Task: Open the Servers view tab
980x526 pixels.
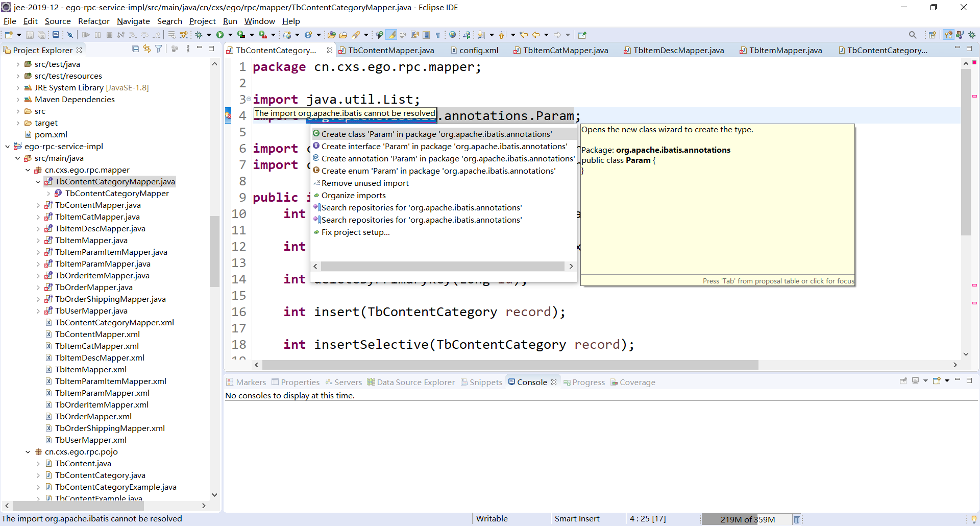Action: (344, 382)
